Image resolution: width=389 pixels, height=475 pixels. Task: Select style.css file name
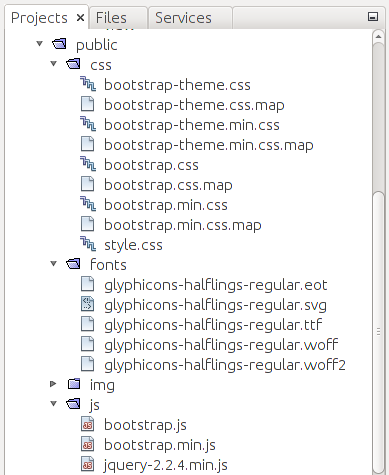[x=133, y=245]
